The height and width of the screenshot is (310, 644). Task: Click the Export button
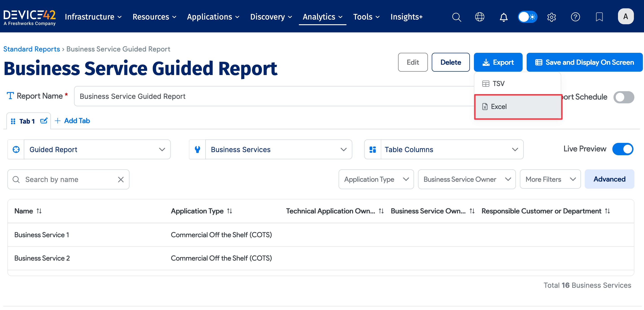coord(498,62)
